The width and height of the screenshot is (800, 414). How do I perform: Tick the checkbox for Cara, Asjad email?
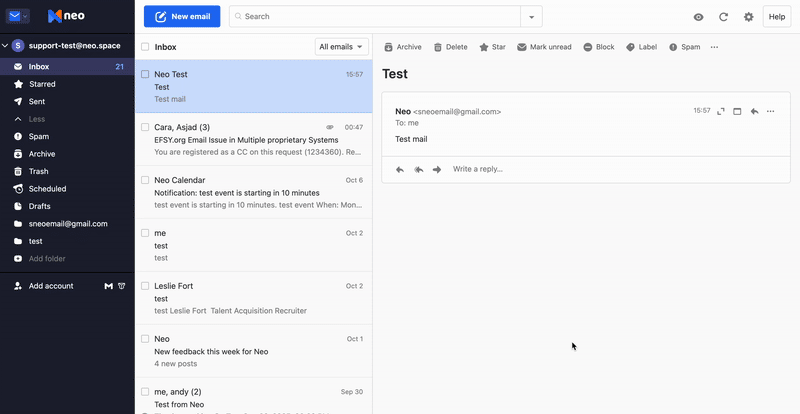[x=145, y=127]
